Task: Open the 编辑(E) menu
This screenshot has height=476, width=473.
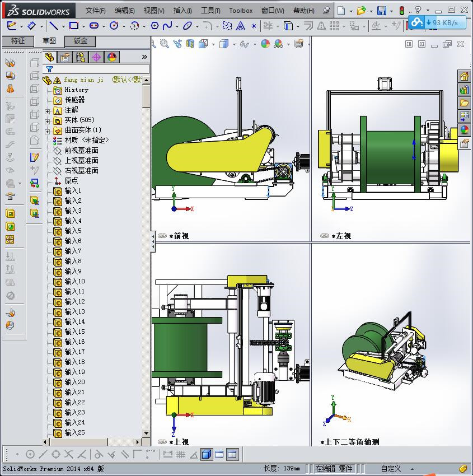Action: (x=125, y=11)
